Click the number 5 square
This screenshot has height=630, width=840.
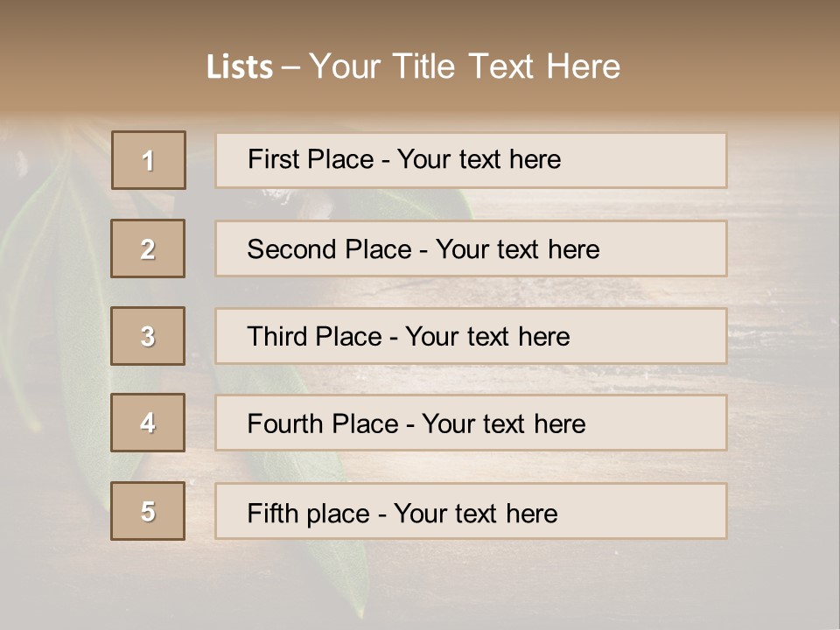[x=148, y=511]
